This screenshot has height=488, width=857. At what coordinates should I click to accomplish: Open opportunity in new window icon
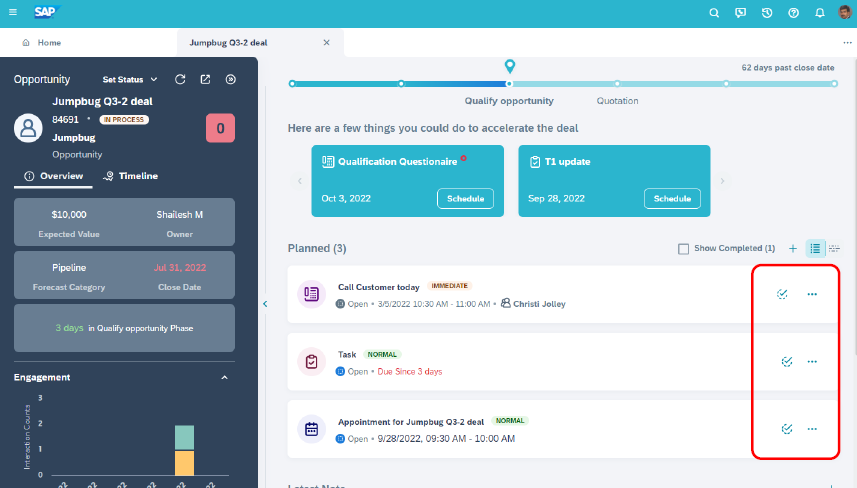click(205, 79)
